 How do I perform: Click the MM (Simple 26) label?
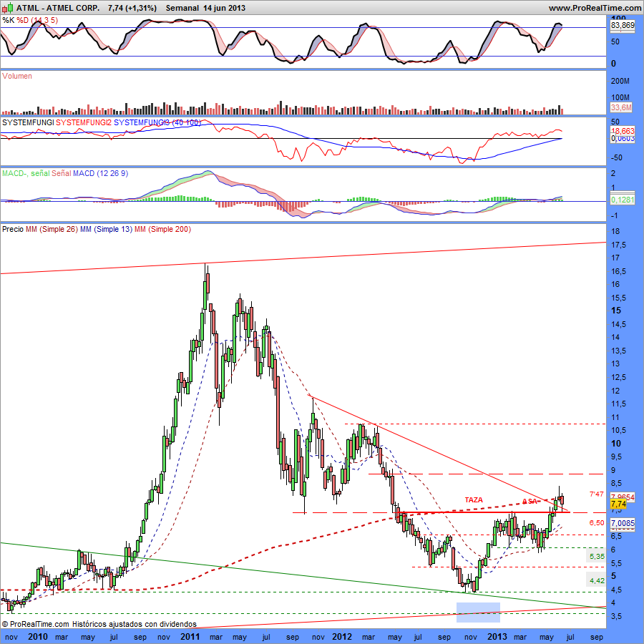point(52,229)
